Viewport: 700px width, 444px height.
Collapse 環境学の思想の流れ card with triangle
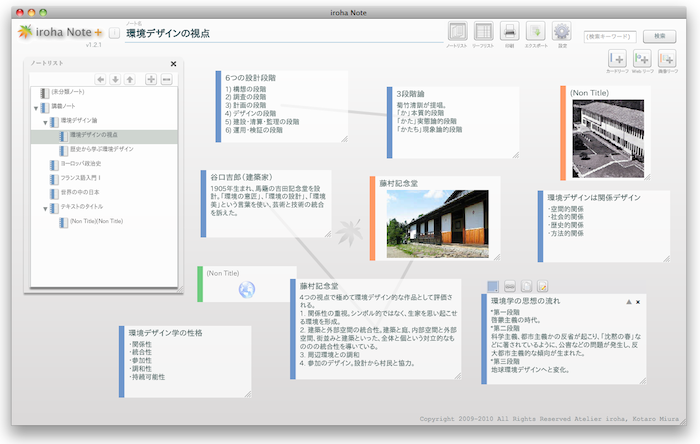pyautogui.click(x=629, y=302)
